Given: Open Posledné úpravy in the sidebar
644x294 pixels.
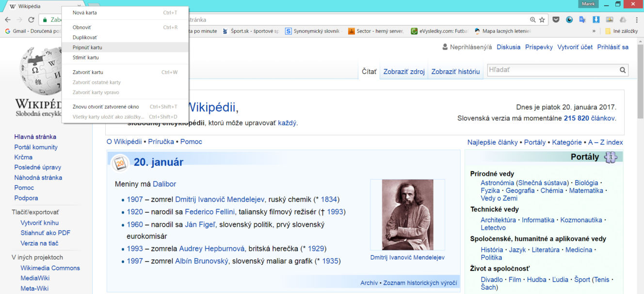Looking at the screenshot, I should pos(38,167).
